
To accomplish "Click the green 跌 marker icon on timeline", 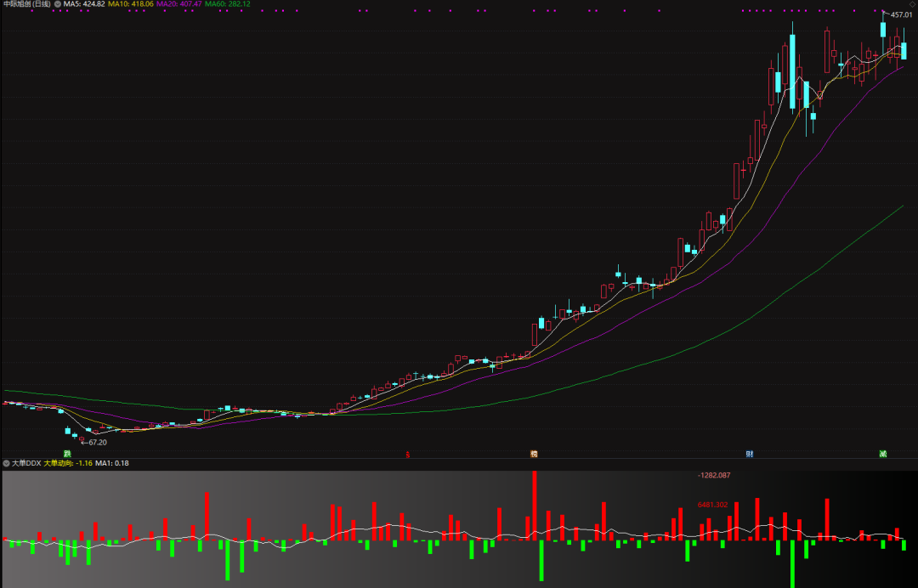I will (66, 454).
